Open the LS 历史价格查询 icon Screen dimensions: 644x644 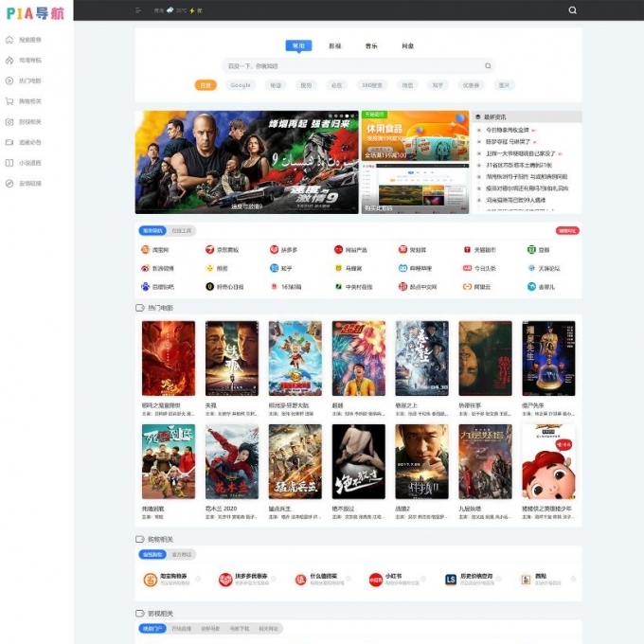click(x=451, y=580)
